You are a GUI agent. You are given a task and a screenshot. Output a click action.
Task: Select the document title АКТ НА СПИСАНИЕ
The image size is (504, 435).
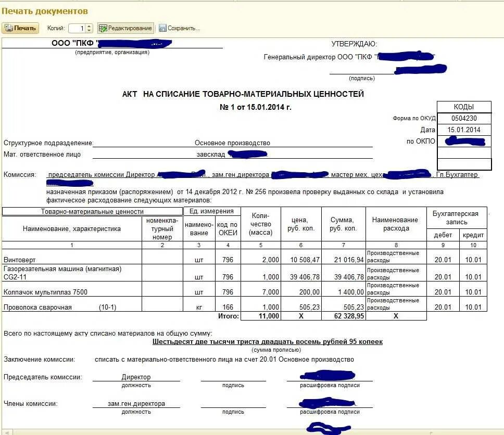tap(243, 94)
